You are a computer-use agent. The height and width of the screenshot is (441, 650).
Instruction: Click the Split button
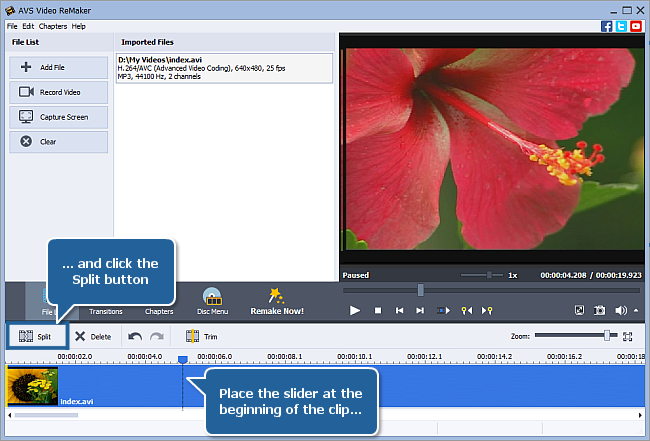pos(36,336)
